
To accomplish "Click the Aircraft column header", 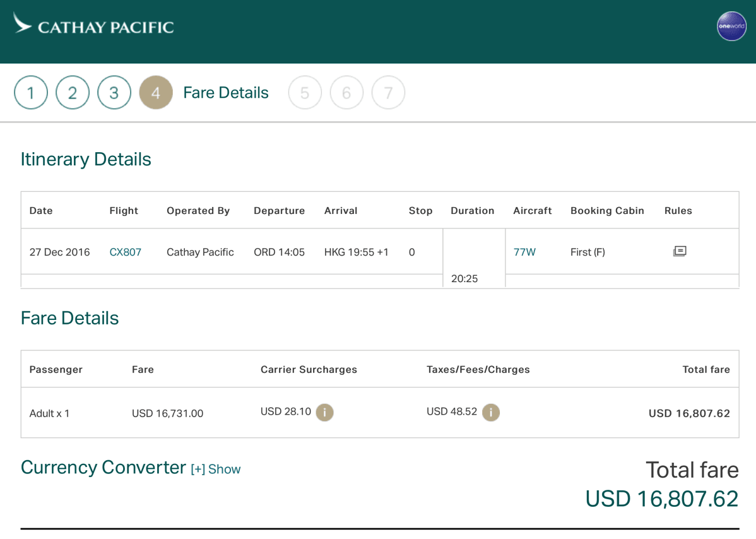I will [532, 211].
